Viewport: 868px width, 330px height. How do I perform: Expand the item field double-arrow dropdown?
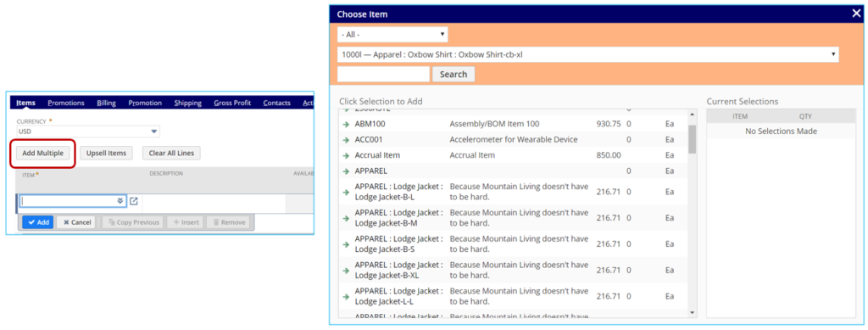click(x=120, y=201)
